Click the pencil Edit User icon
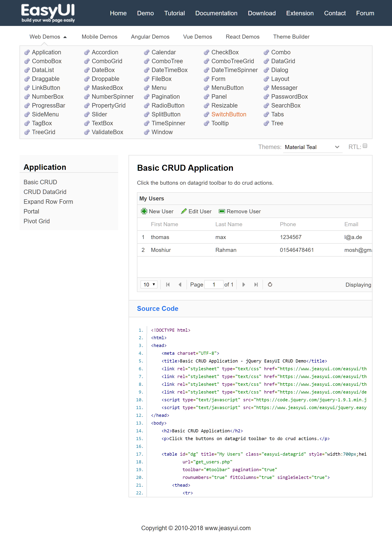 click(x=184, y=211)
